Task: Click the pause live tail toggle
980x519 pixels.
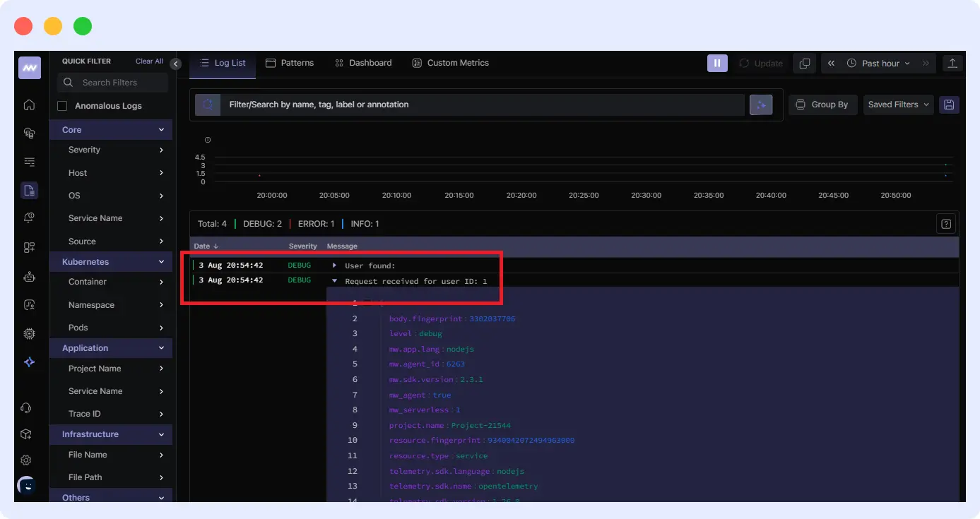Action: (717, 63)
